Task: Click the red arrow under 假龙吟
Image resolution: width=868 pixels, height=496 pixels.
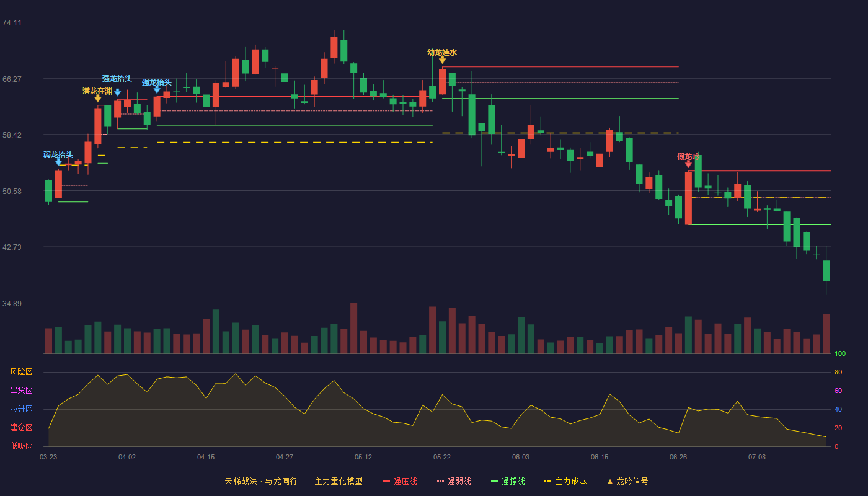Action: 688,164
